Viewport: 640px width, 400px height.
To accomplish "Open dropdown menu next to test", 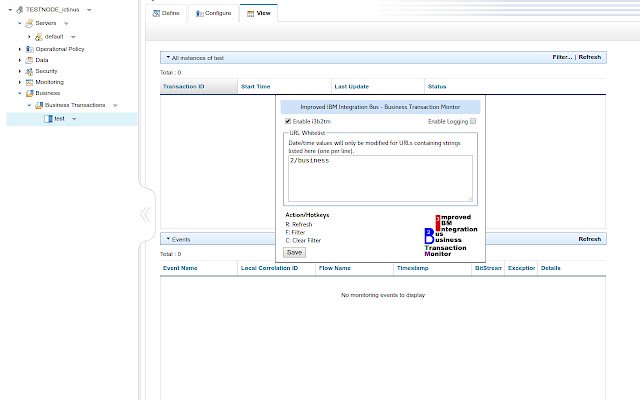I will (x=74, y=119).
